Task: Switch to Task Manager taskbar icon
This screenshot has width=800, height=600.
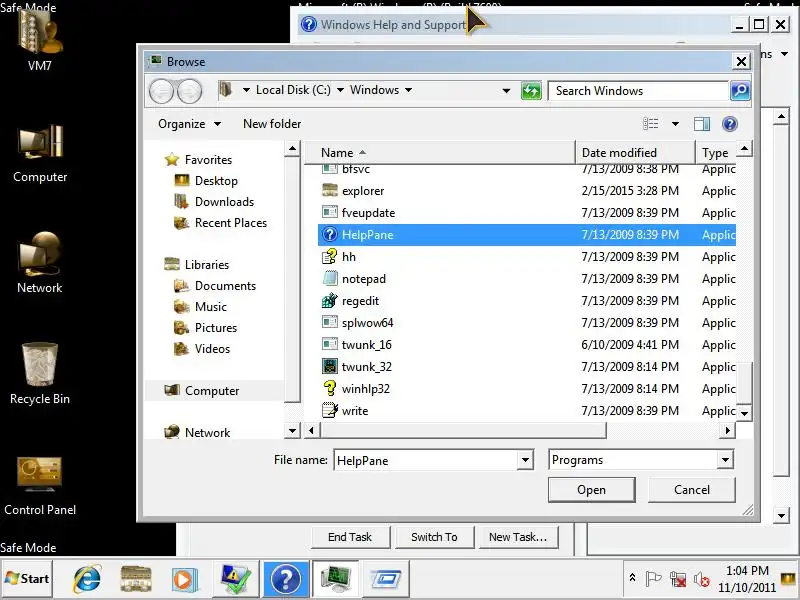Action: tap(335, 579)
